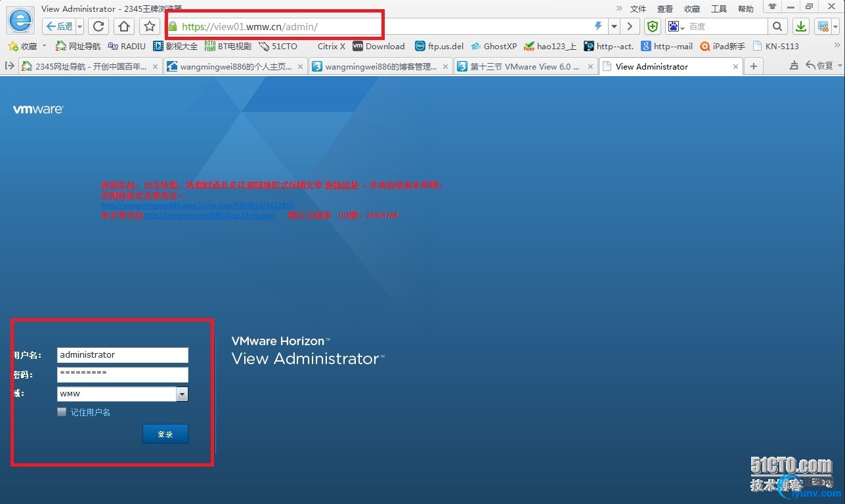The height and width of the screenshot is (504, 845).
Task: Open the BT电视剧 bookmark
Action: click(228, 46)
